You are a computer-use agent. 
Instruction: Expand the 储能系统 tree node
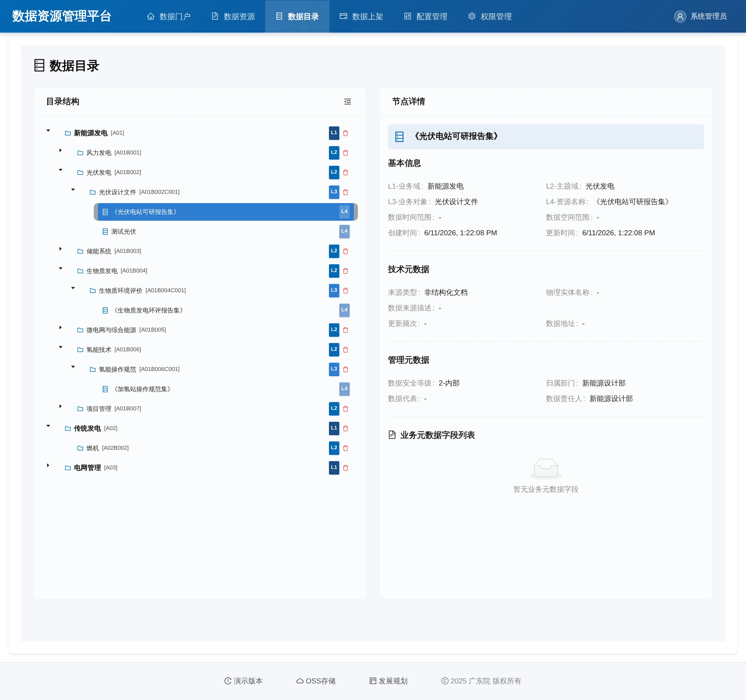pos(60,249)
